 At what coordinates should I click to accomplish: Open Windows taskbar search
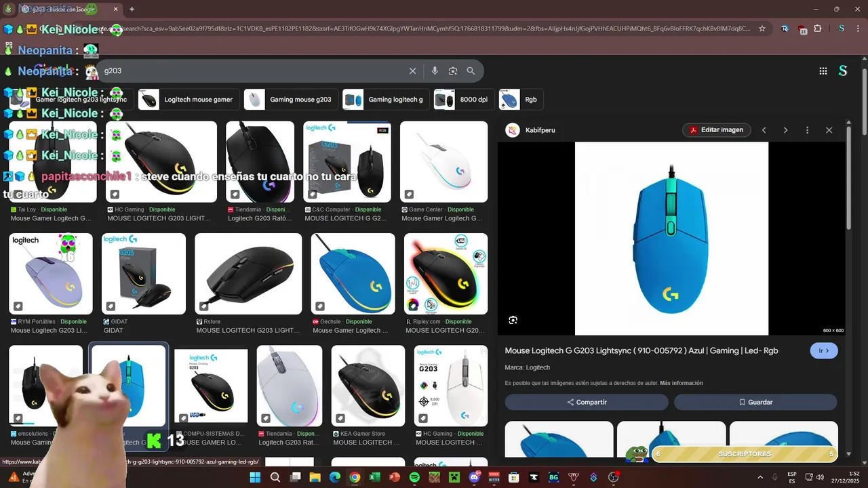pos(275,477)
